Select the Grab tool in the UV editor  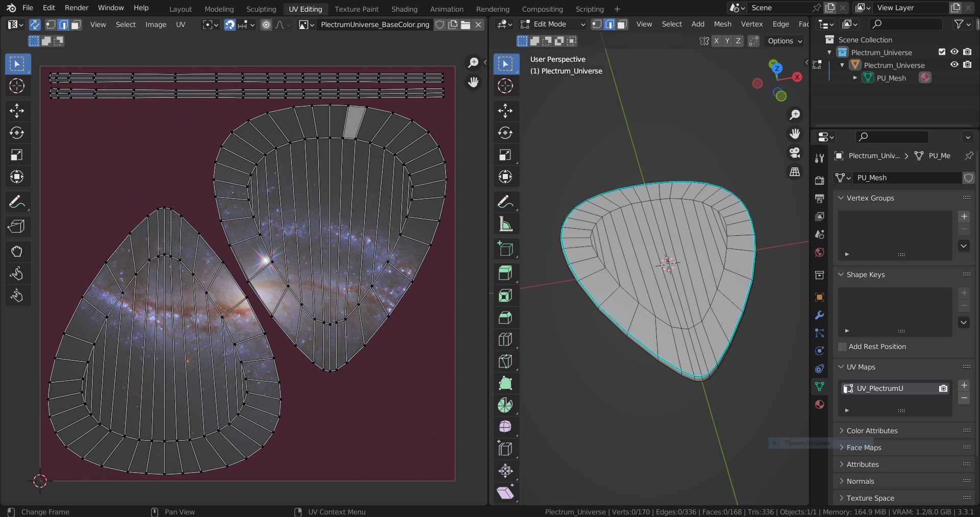(17, 251)
